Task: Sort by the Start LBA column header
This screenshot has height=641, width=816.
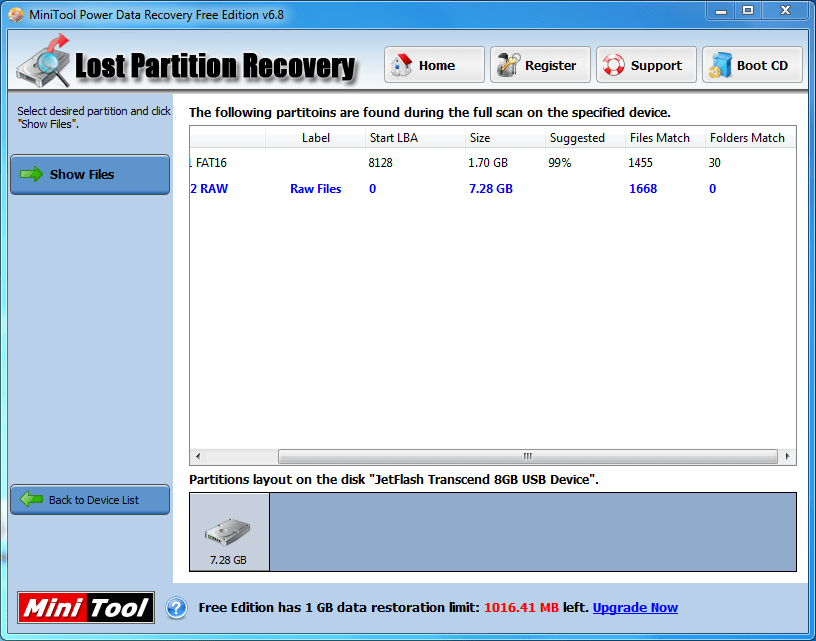Action: click(415, 138)
